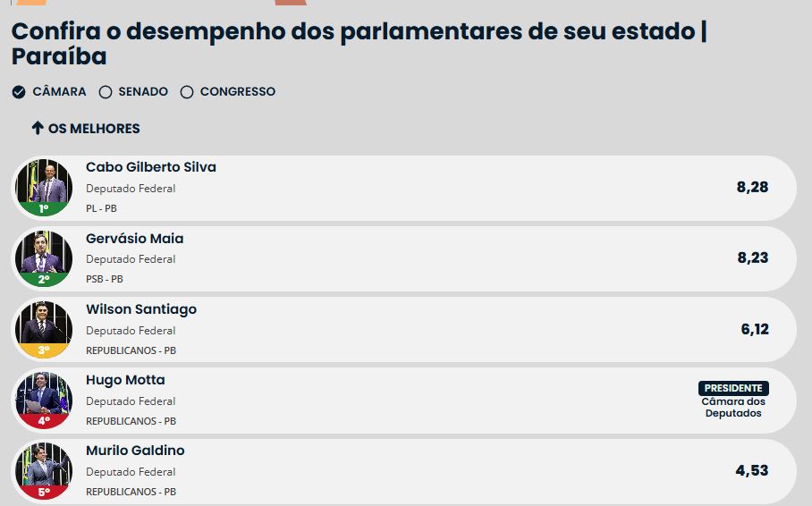Screen dimensions: 812x506
Task: Open the Cabo Gilberto Silva name link
Action: pos(151,167)
